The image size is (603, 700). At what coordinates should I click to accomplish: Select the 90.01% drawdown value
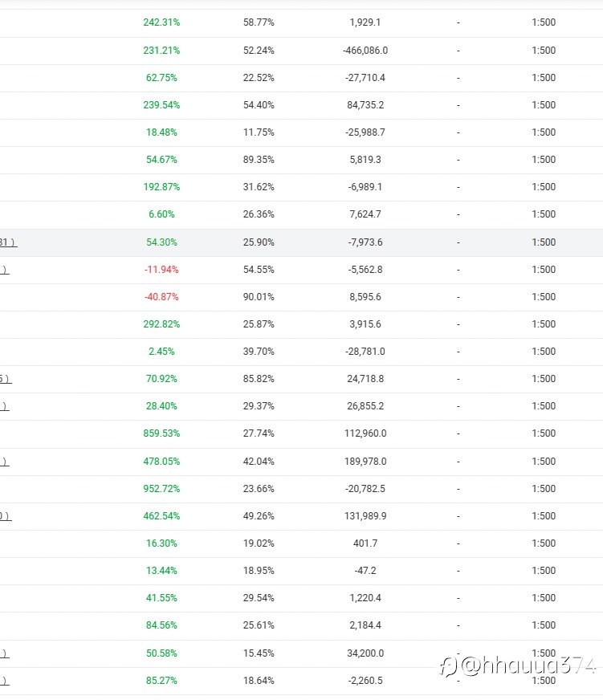coord(259,297)
